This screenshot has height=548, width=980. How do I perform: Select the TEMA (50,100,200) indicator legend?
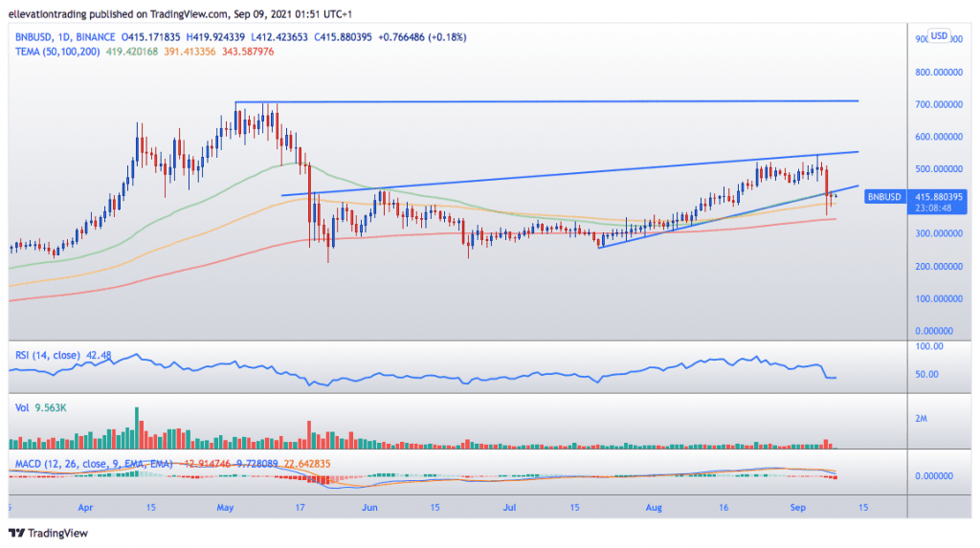(x=57, y=52)
